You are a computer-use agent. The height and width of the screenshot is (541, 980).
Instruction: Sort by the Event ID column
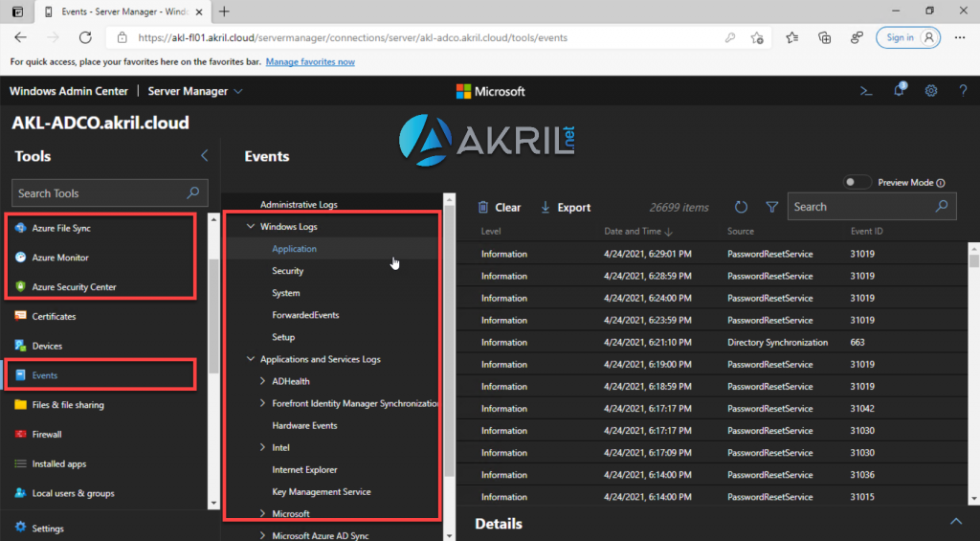pyautogui.click(x=866, y=232)
